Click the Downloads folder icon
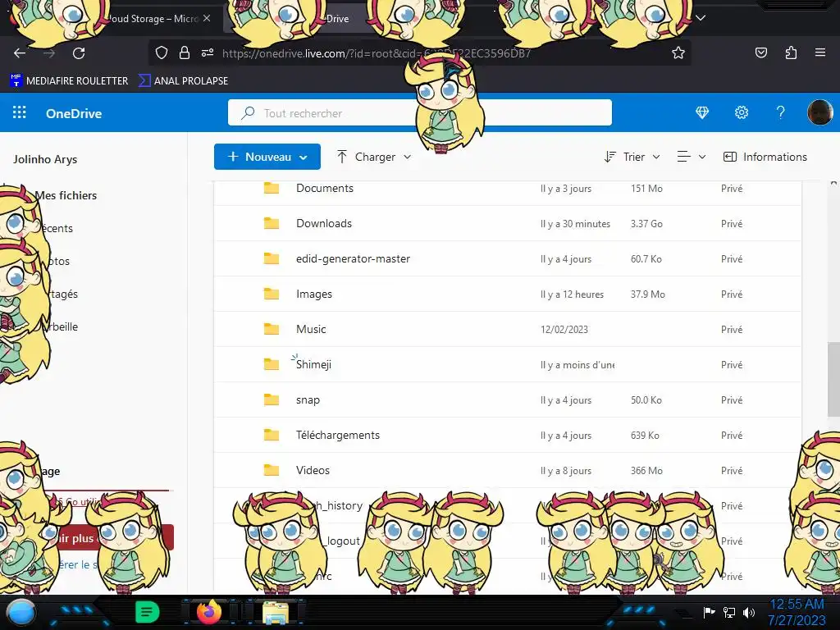The height and width of the screenshot is (630, 840). pyautogui.click(x=272, y=223)
